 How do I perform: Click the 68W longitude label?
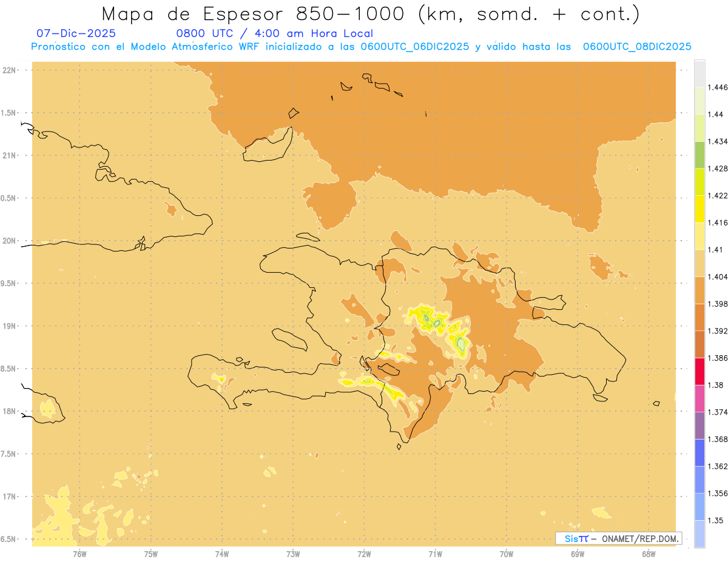pos(649,554)
